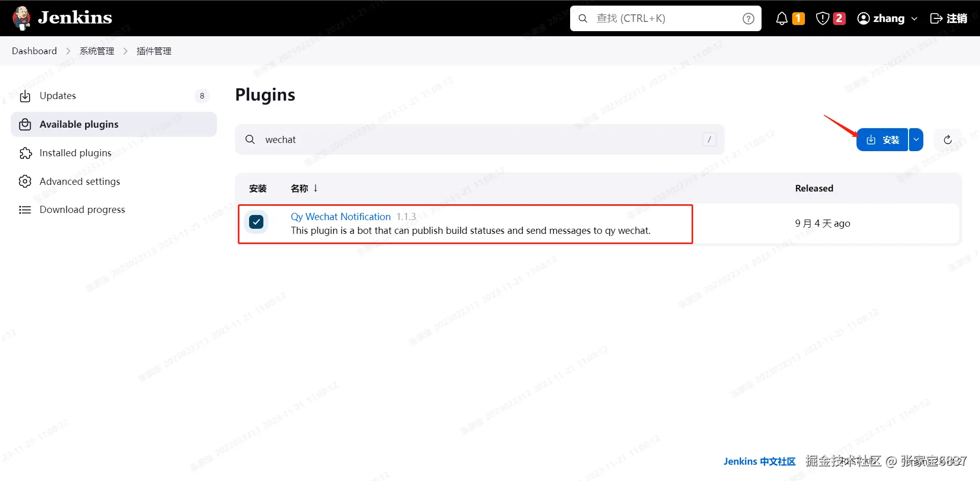Screen dimensions: 980x481
Task: Open 系统管理 breadcrumb
Action: [x=97, y=51]
